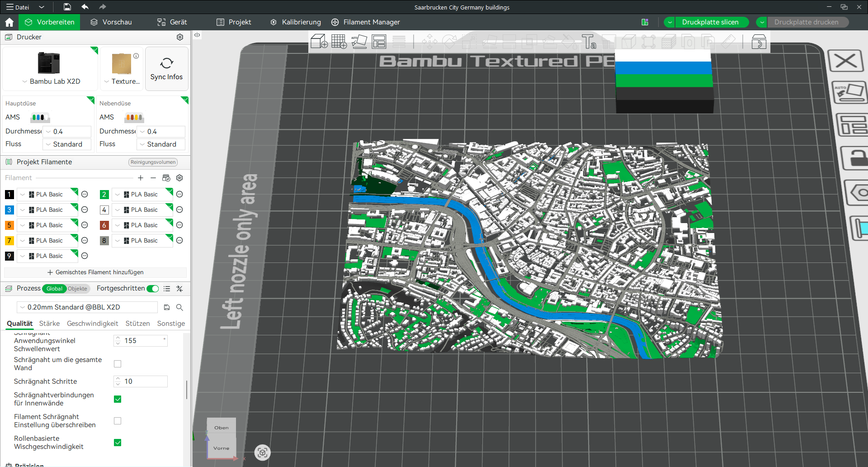Click the Reinigungsvolumen button
This screenshot has width=868, height=467.
click(x=153, y=162)
